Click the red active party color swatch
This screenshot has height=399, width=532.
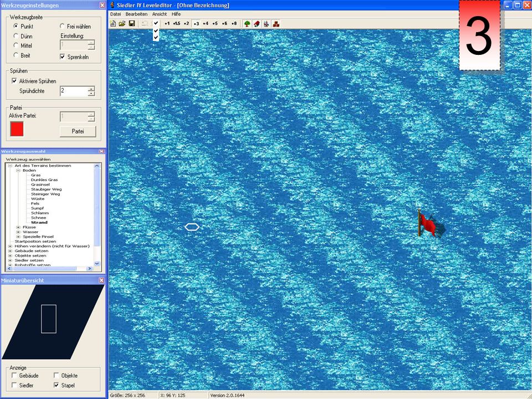click(x=17, y=129)
